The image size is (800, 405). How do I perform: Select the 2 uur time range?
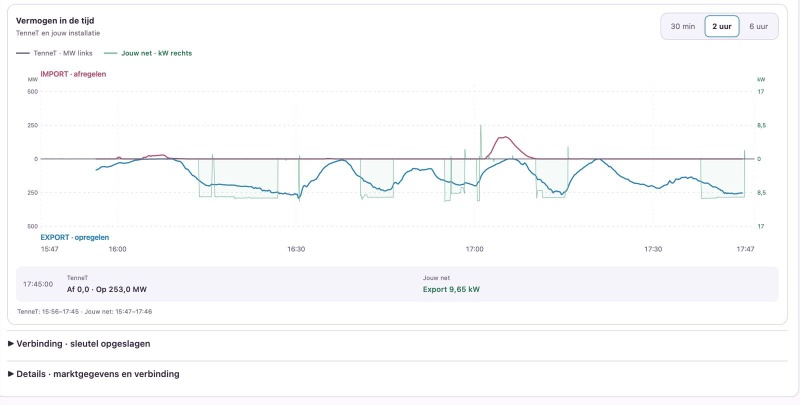pyautogui.click(x=722, y=27)
